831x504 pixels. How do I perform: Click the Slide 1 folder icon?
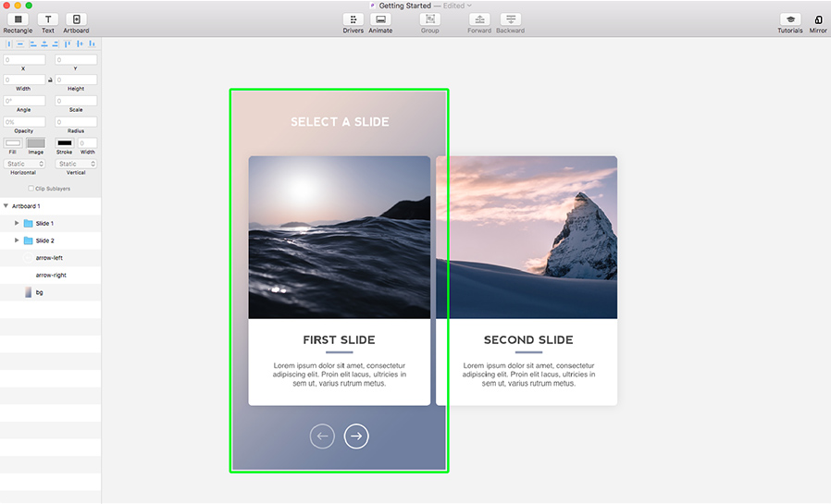[29, 224]
